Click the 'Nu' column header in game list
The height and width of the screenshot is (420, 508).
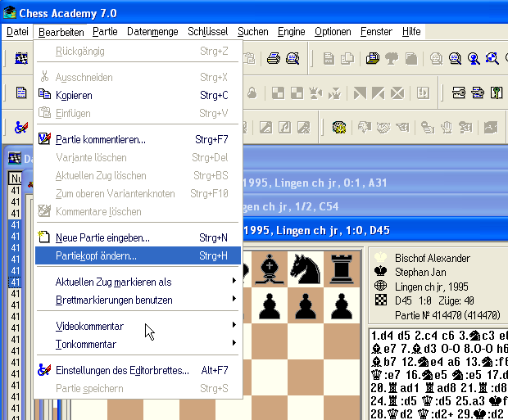[x=16, y=178]
